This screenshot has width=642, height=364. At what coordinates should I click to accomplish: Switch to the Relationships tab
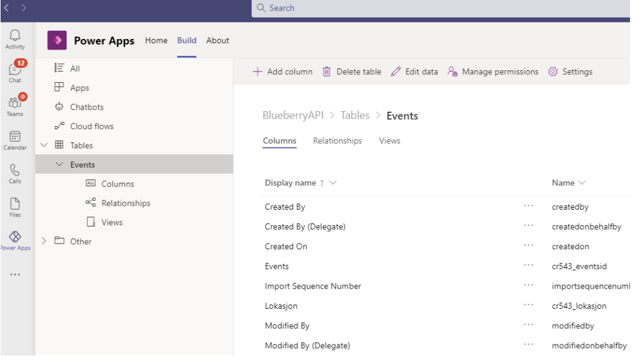(x=337, y=141)
